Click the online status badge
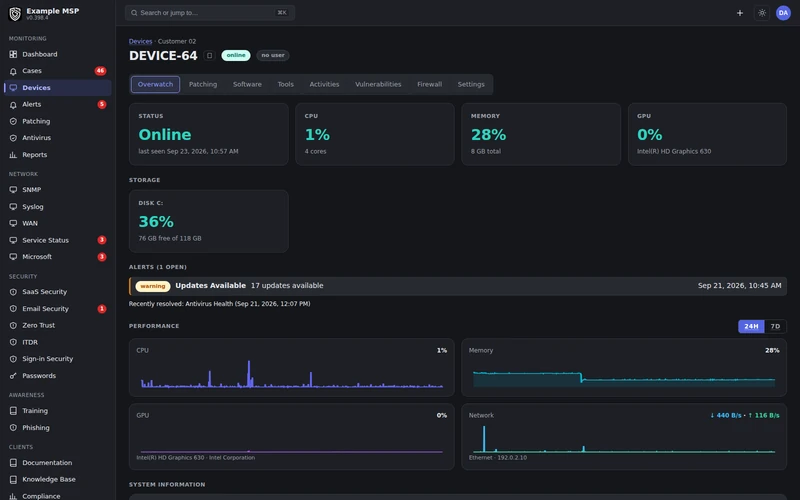This screenshot has width=800, height=500. 236,56
